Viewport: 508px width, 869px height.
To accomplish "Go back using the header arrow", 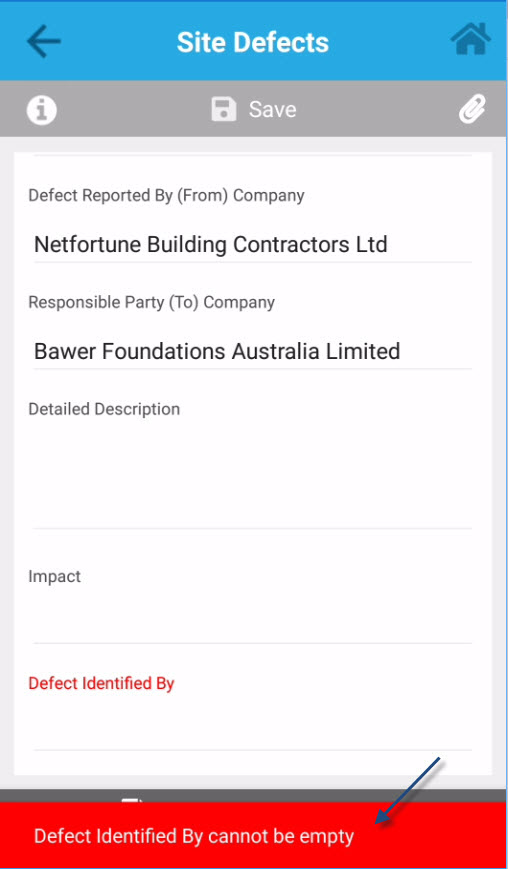I will coord(43,42).
